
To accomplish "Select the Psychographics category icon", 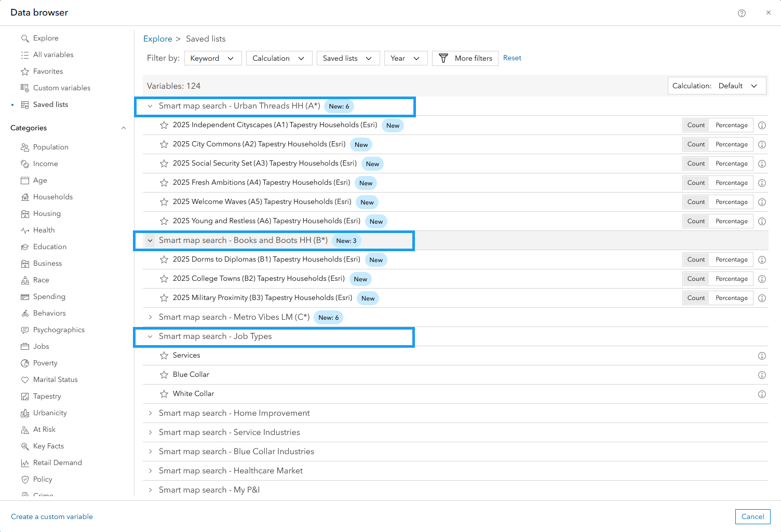I will click(x=25, y=330).
